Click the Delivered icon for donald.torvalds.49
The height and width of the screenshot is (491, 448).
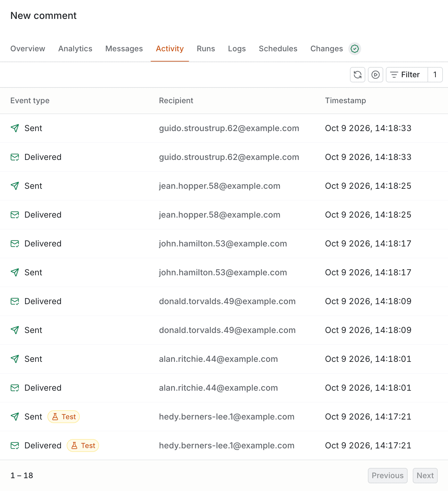click(x=15, y=301)
